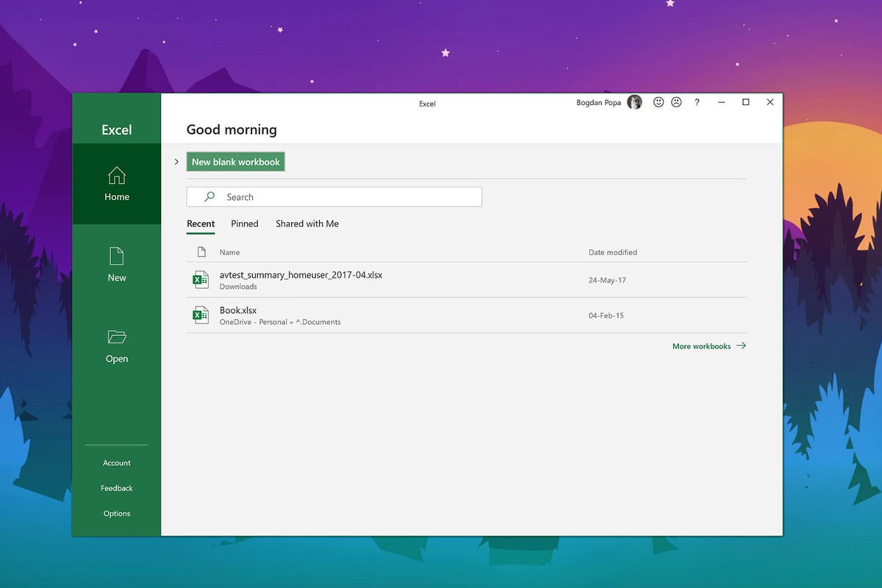882x588 pixels.
Task: Expand the templates chevron beside New blank workbook
Action: click(176, 162)
